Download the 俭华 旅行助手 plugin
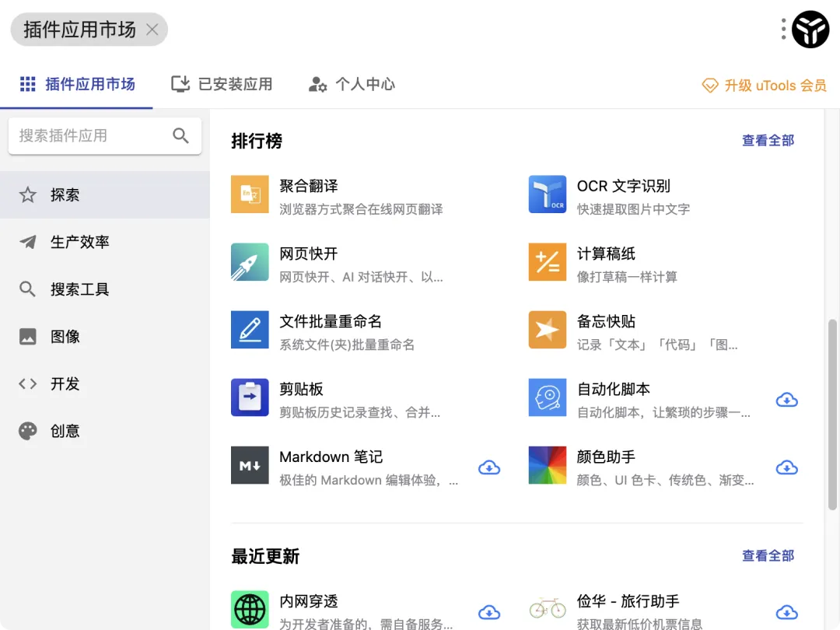This screenshot has height=630, width=840. tap(786, 612)
